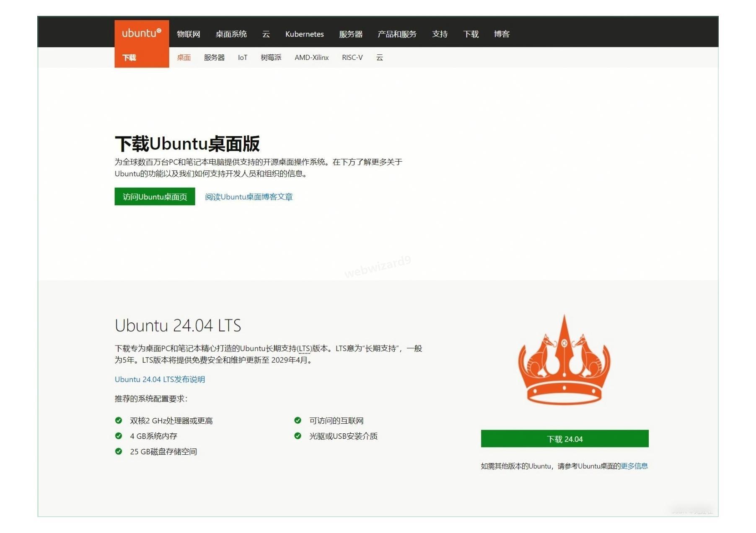Open the 桌面系统 top navigation item
756x533 pixels.
231,34
